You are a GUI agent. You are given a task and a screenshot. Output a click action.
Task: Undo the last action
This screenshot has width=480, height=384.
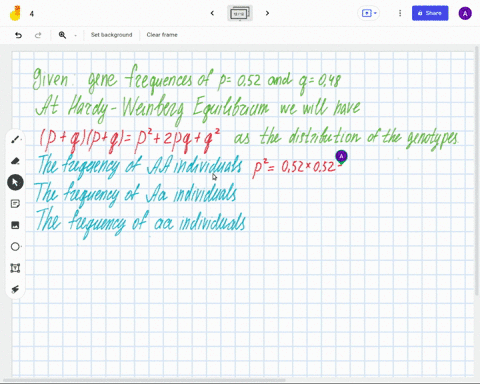click(19, 35)
